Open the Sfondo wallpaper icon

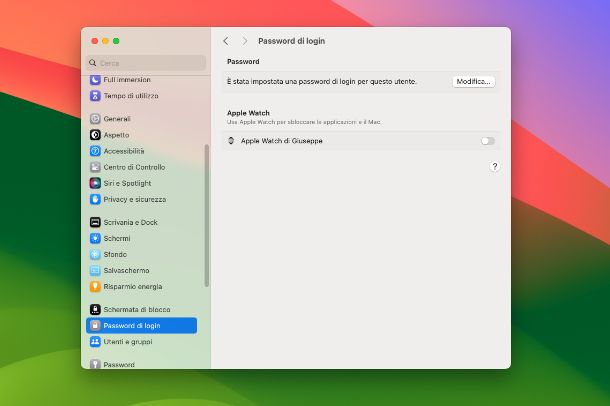(95, 254)
